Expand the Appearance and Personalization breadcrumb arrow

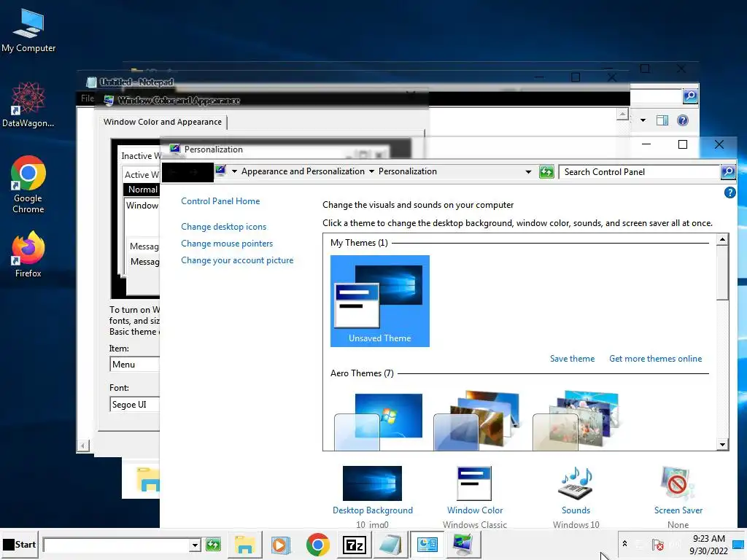[371, 171]
